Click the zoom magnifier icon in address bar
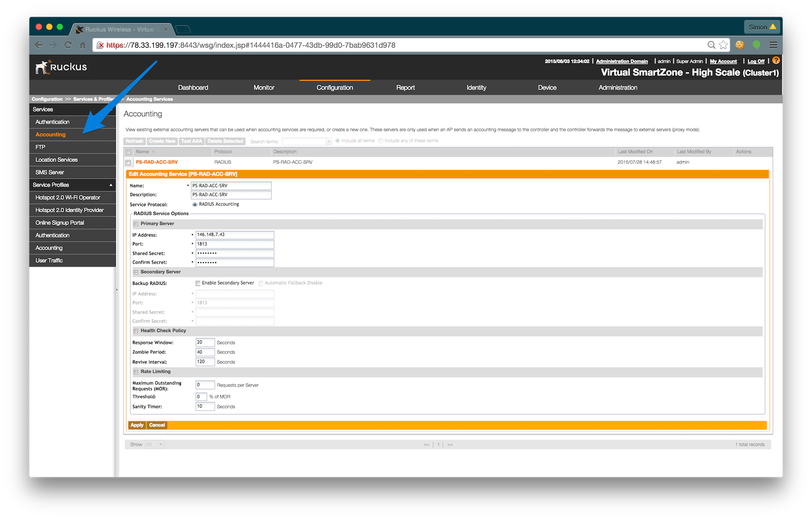The height and width of the screenshot is (519, 812). coord(712,45)
